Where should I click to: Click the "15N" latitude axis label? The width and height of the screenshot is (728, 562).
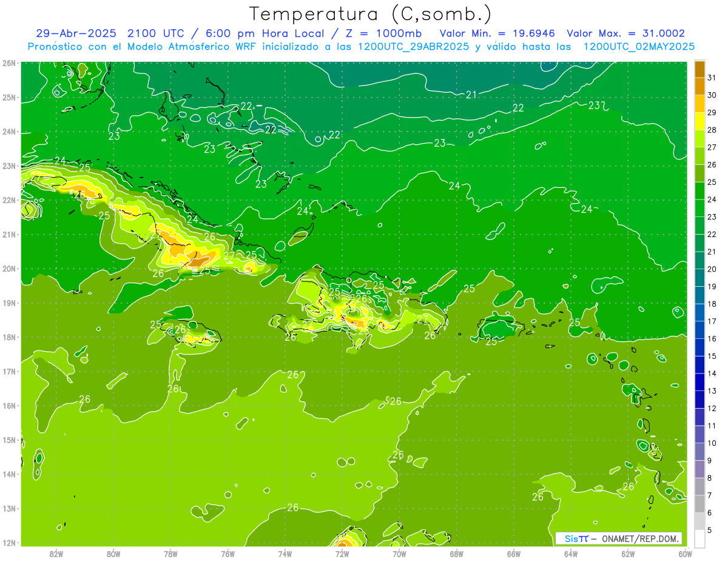click(8, 440)
